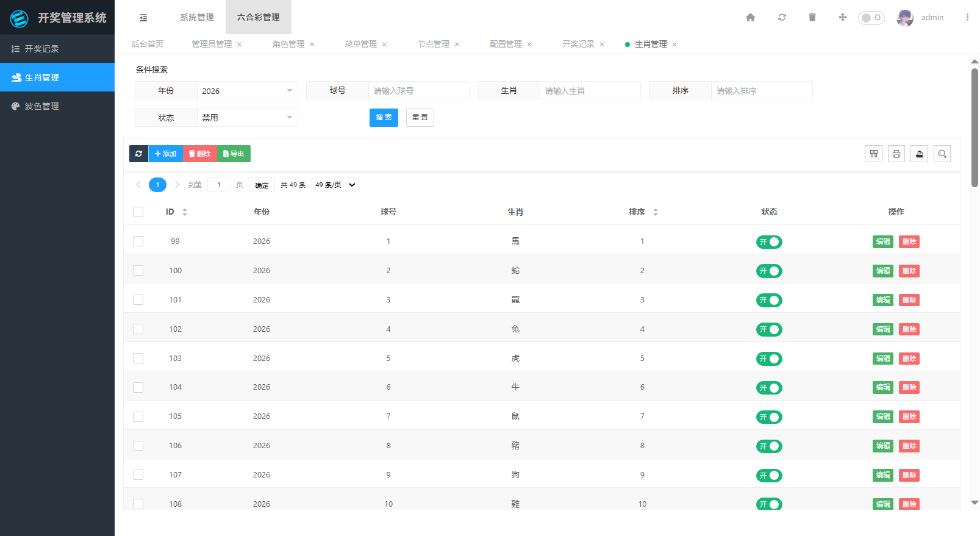The height and width of the screenshot is (536, 980).
Task: Turn off the status switch for ID 102
Action: coord(769,330)
